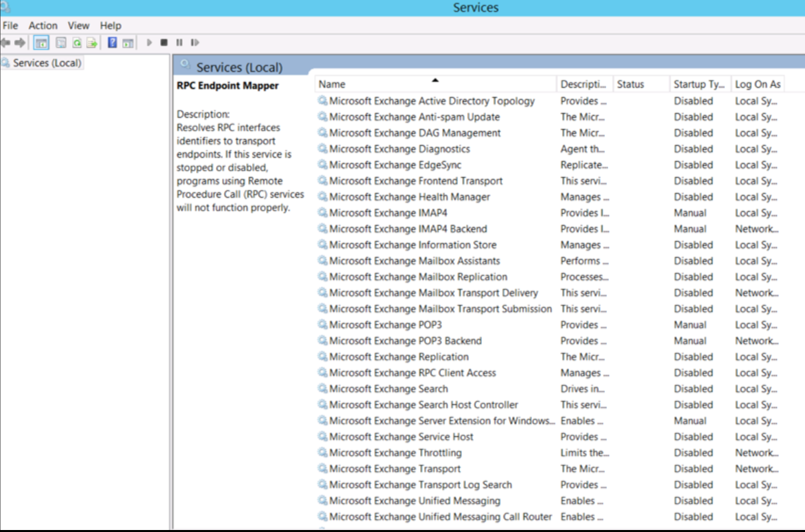805x532 pixels.
Task: Click the Local Sy... logon for Exchange Diagnostics
Action: [756, 149]
